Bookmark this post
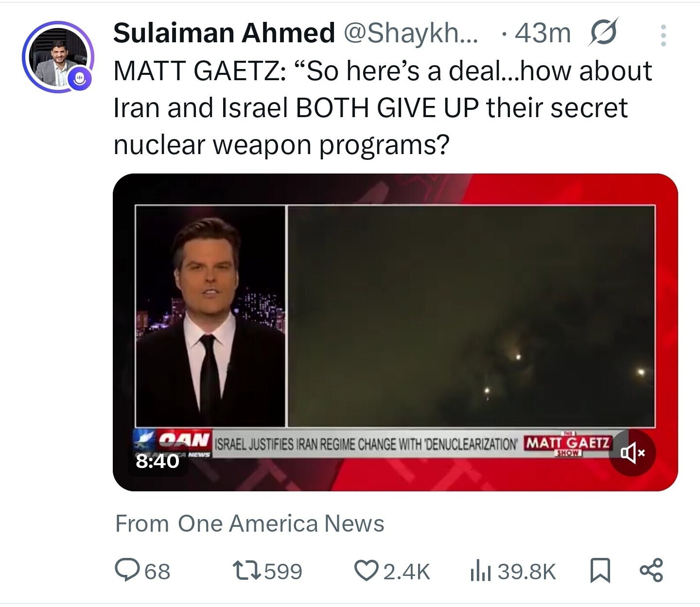Screen dimensions: 700x607 click(x=600, y=571)
